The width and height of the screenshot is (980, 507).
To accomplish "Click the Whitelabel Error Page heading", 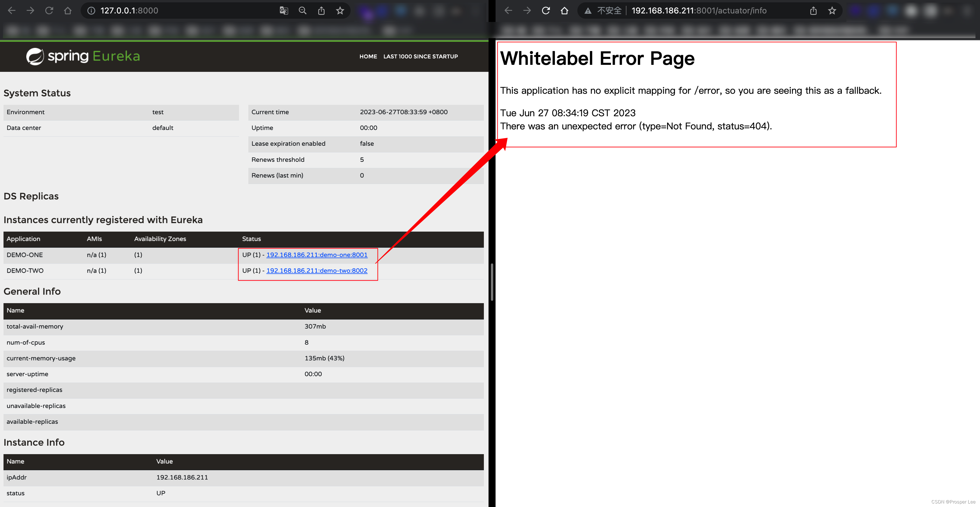I will tap(597, 59).
